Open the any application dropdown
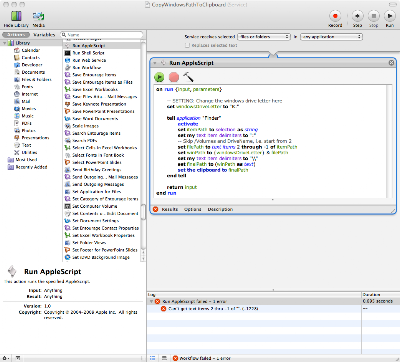This screenshot has height=362, width=400. (331, 37)
